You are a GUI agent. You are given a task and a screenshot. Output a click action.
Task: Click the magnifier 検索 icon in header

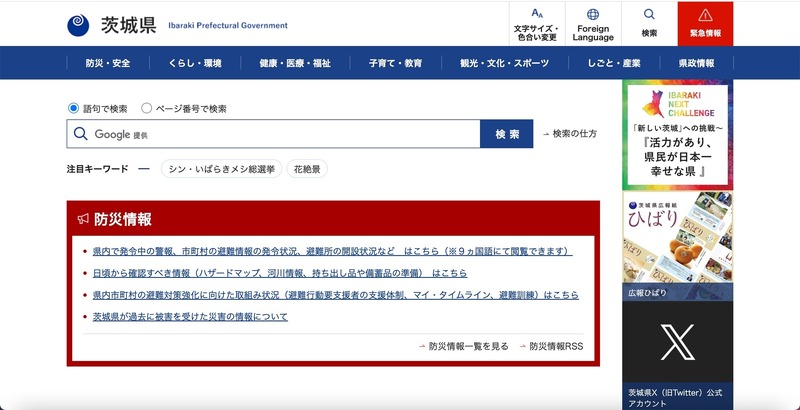coord(649,23)
